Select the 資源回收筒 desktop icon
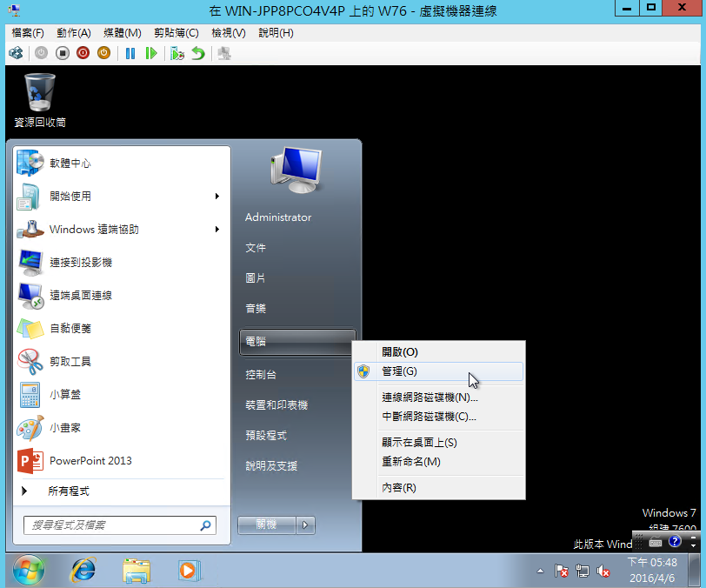The height and width of the screenshot is (588, 706). point(40,100)
